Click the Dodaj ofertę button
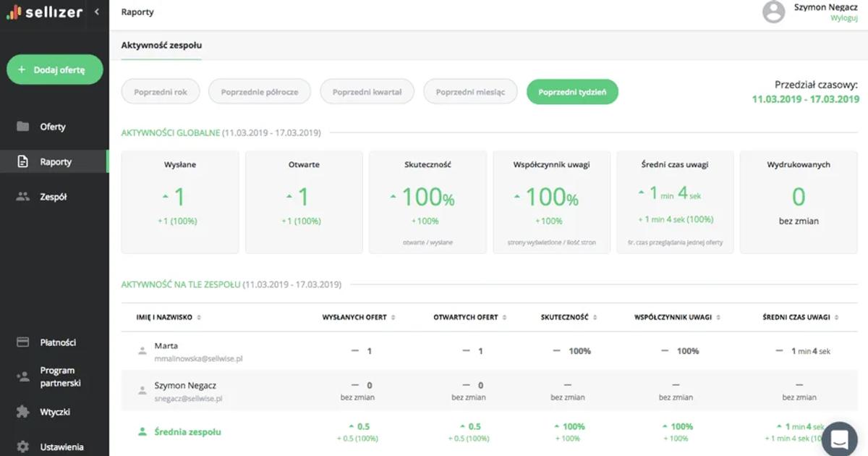The image size is (868, 456). pos(55,70)
